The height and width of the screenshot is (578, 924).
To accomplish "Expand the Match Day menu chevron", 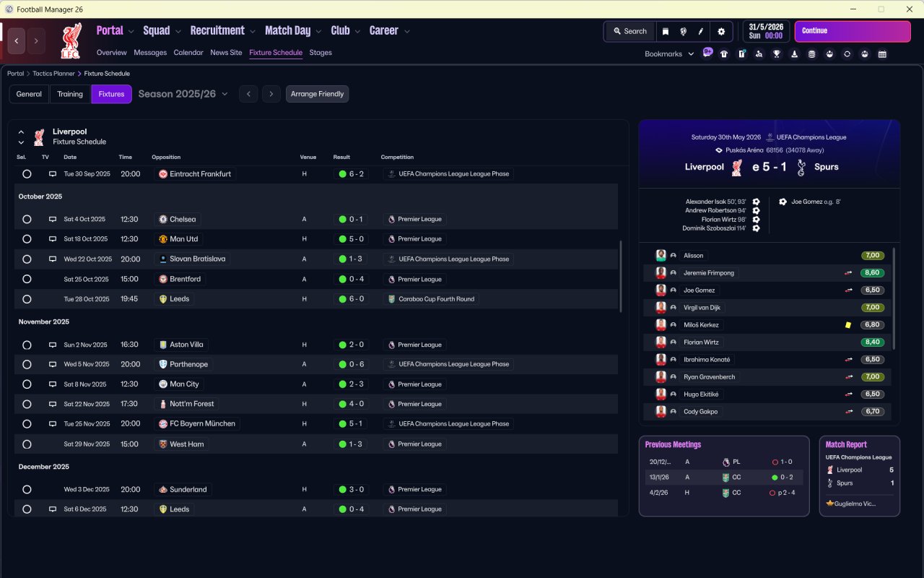I will point(319,32).
